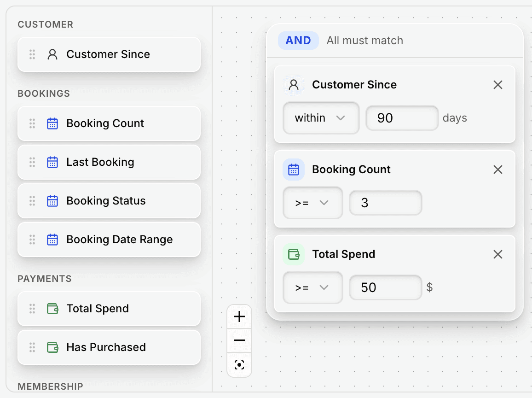Remove the Booking Count condition

coord(498,170)
